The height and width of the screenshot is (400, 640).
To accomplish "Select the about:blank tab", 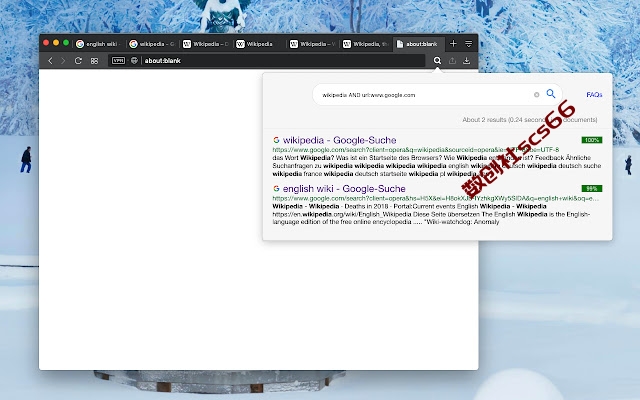I will tap(417, 44).
